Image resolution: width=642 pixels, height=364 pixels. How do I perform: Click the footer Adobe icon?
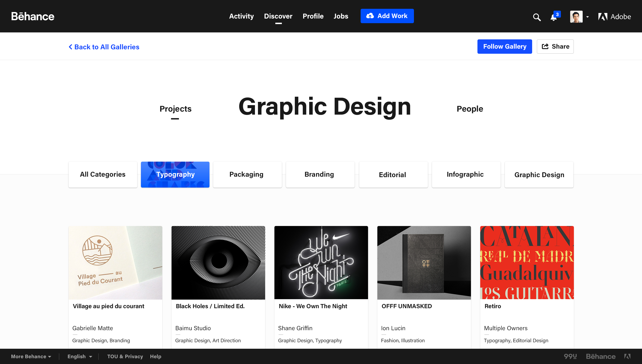[x=627, y=356]
